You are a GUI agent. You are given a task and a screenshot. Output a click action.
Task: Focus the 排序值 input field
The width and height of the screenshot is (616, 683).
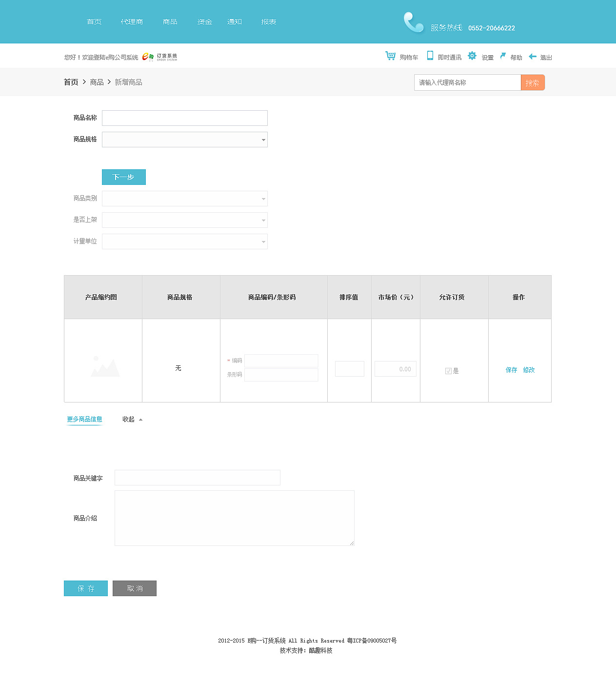[350, 369]
